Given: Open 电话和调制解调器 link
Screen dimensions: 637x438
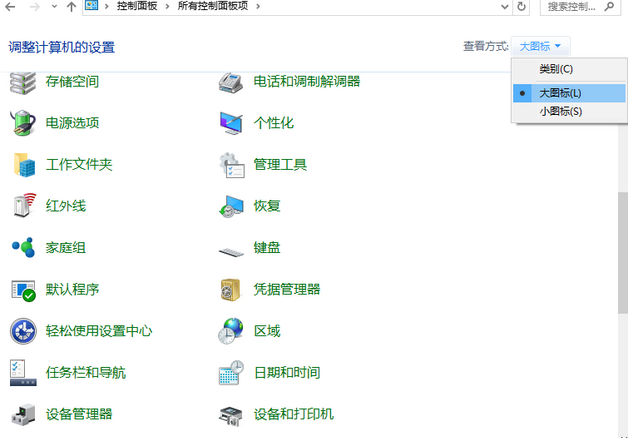Looking at the screenshot, I should 307,82.
